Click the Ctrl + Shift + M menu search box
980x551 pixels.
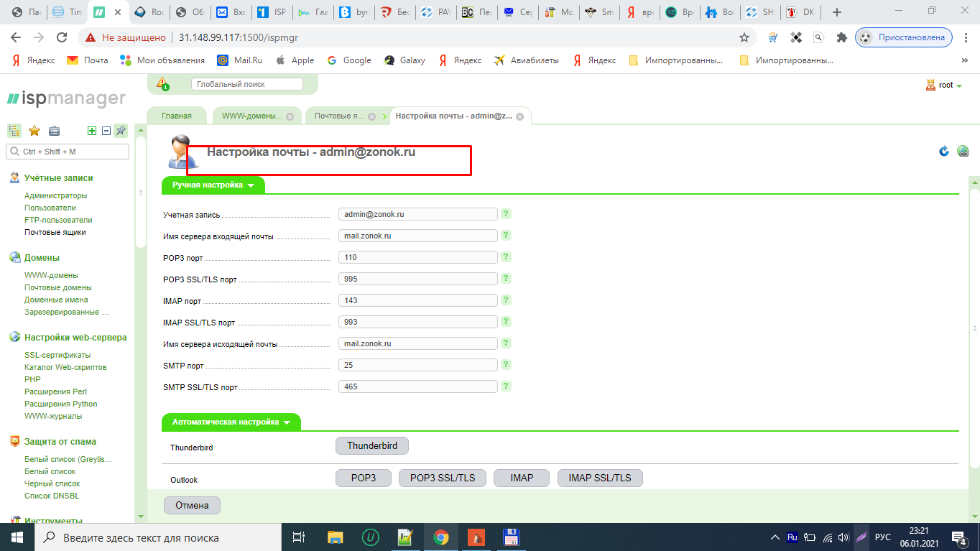point(68,152)
